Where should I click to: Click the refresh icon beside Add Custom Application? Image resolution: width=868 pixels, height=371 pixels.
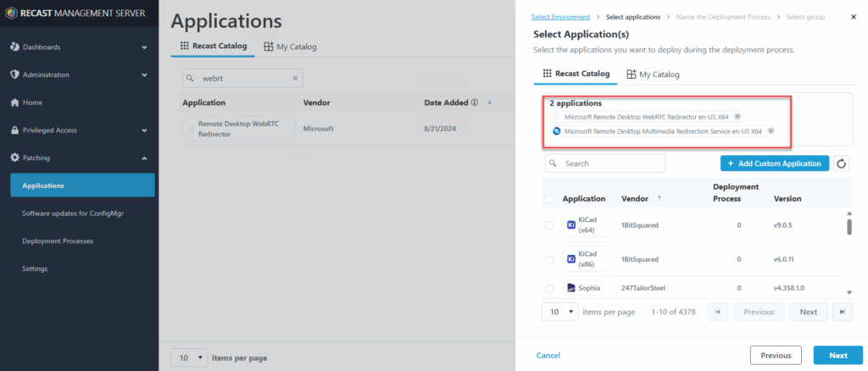[842, 163]
